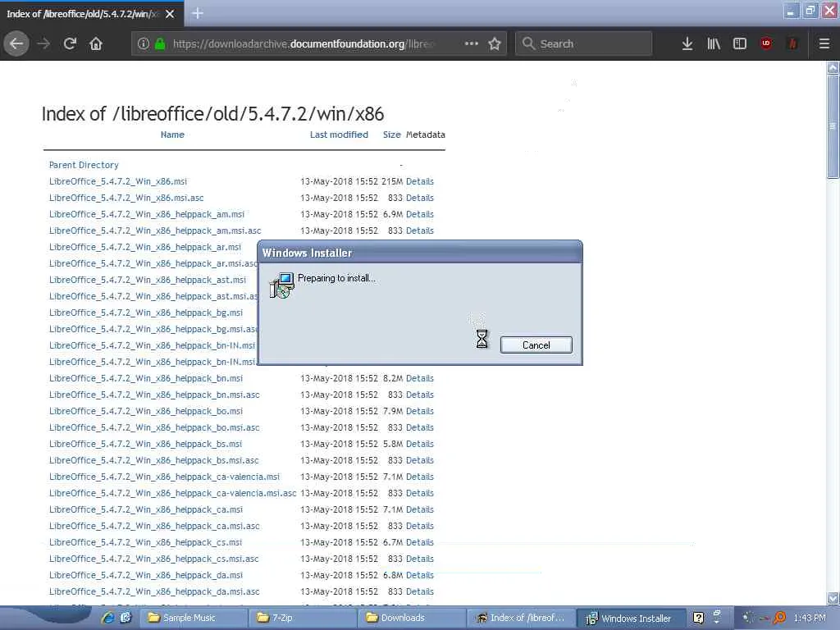Switch to Windows Installer taskbar item

click(x=630, y=618)
